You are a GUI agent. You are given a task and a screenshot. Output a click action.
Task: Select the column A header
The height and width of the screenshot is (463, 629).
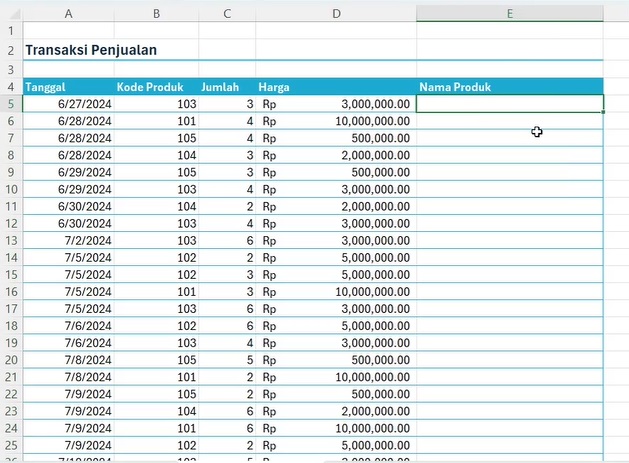68,14
